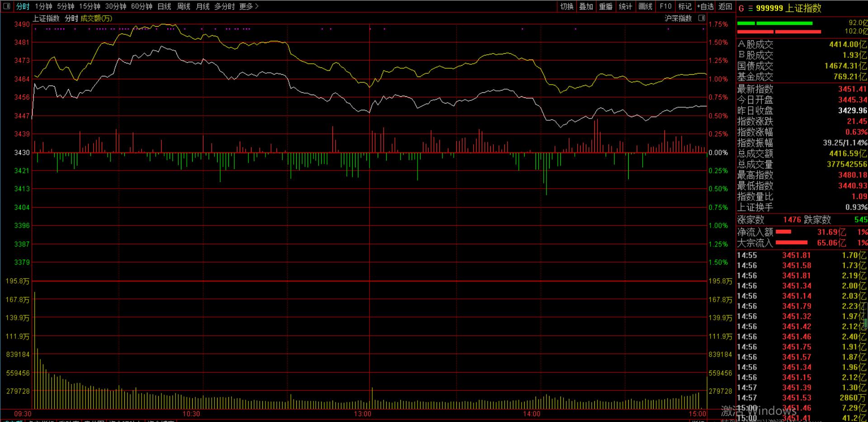Click the red sell-volume bar showing 102.0亿
868x422 pixels.
[x=779, y=32]
